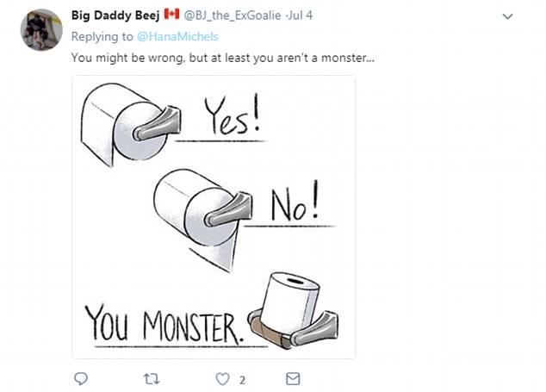
Task: Retweet this toilet paper tweet
Action: coord(152,379)
